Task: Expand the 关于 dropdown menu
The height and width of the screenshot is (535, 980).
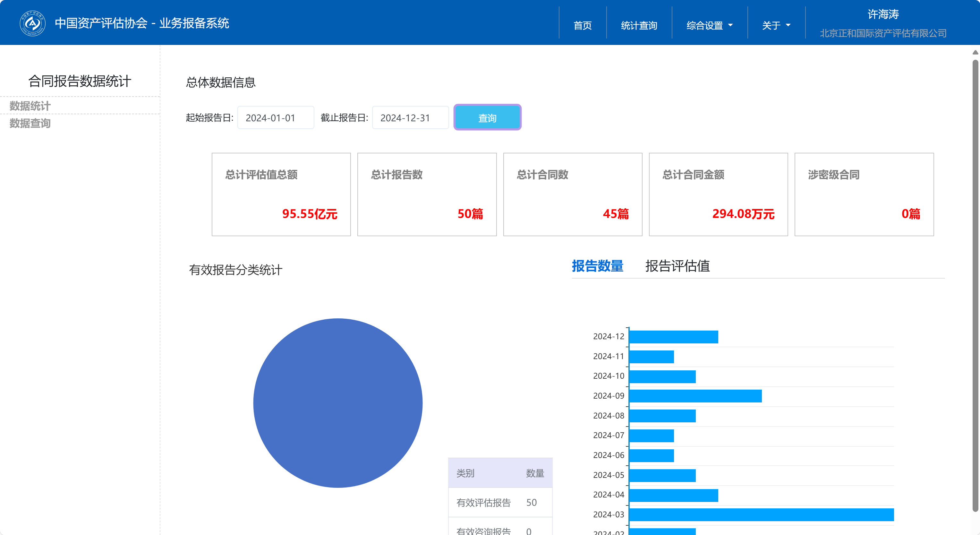Action: pyautogui.click(x=776, y=25)
